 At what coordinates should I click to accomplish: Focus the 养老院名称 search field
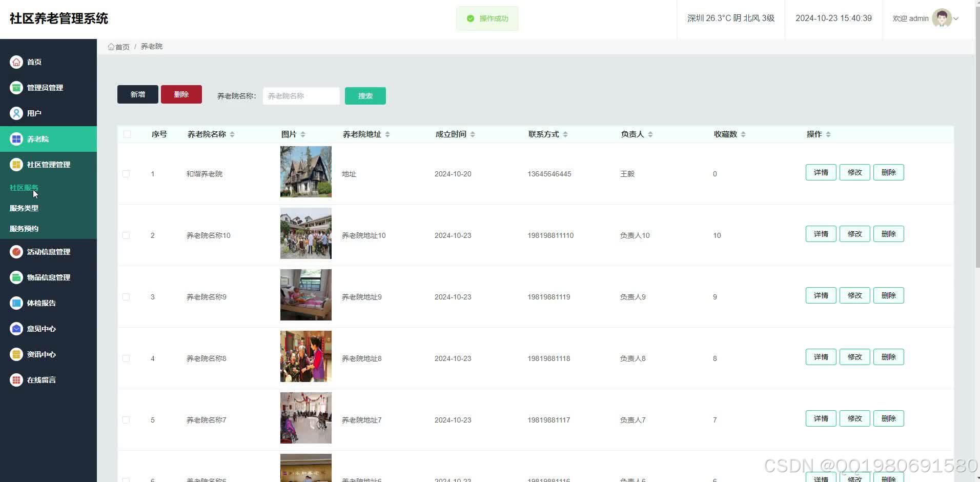click(301, 96)
